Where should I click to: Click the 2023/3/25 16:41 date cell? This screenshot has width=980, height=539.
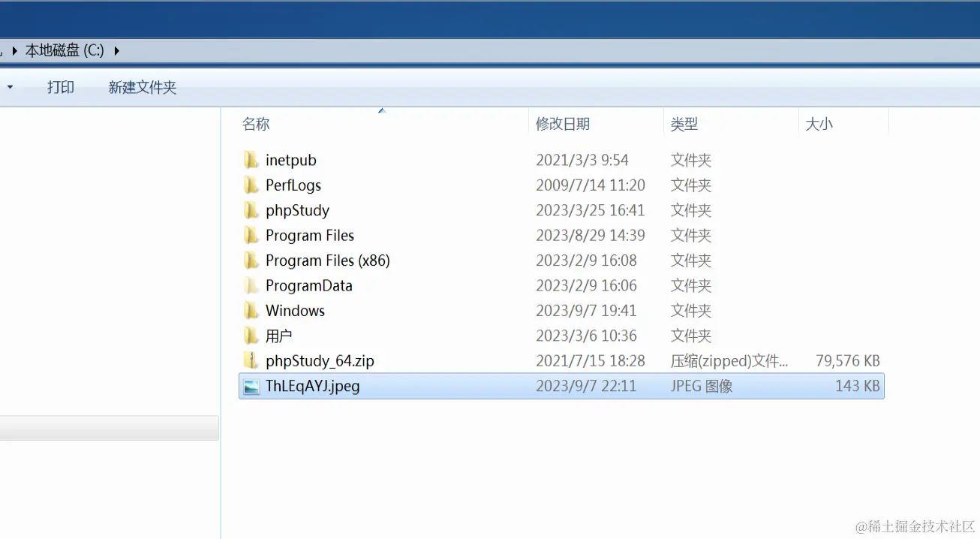(591, 210)
